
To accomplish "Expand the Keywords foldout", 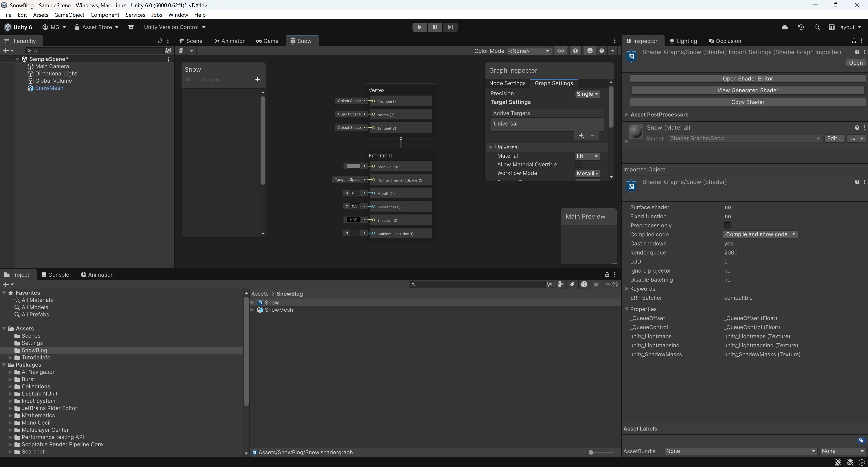I will click(x=627, y=289).
